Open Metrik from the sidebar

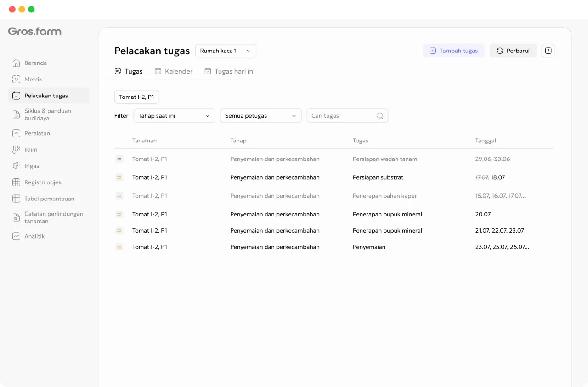tap(49, 80)
